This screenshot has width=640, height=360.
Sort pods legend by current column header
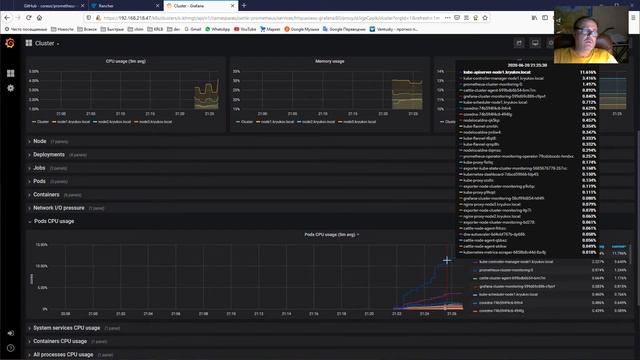point(619,247)
